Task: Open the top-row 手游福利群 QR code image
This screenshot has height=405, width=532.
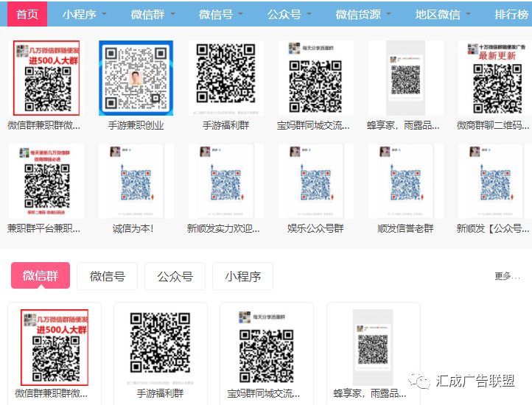Action: tap(226, 78)
